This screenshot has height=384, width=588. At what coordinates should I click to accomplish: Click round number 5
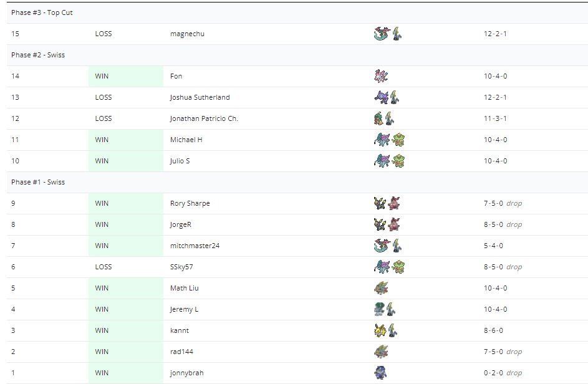(x=13, y=288)
